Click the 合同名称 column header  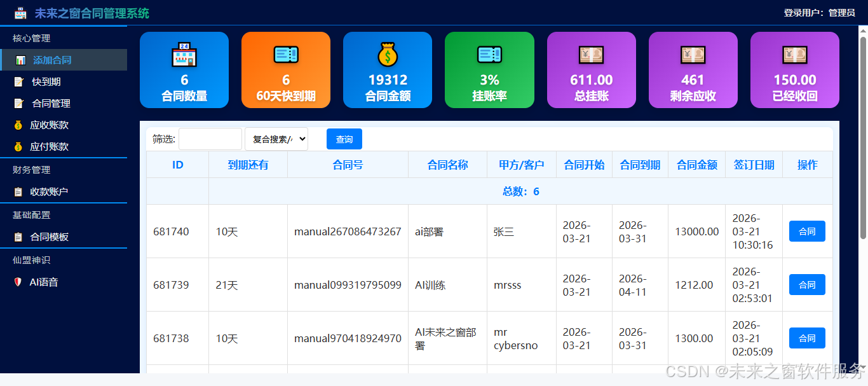pos(448,165)
